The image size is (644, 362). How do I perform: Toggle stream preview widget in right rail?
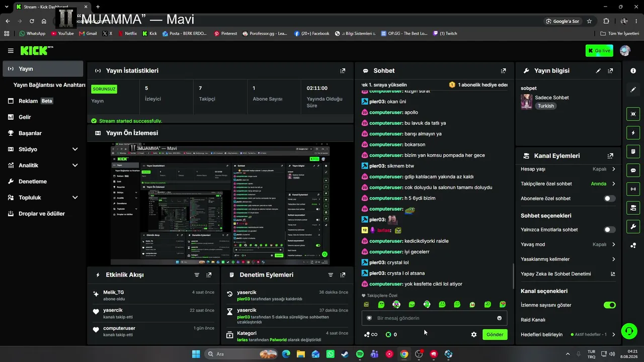coord(633,114)
